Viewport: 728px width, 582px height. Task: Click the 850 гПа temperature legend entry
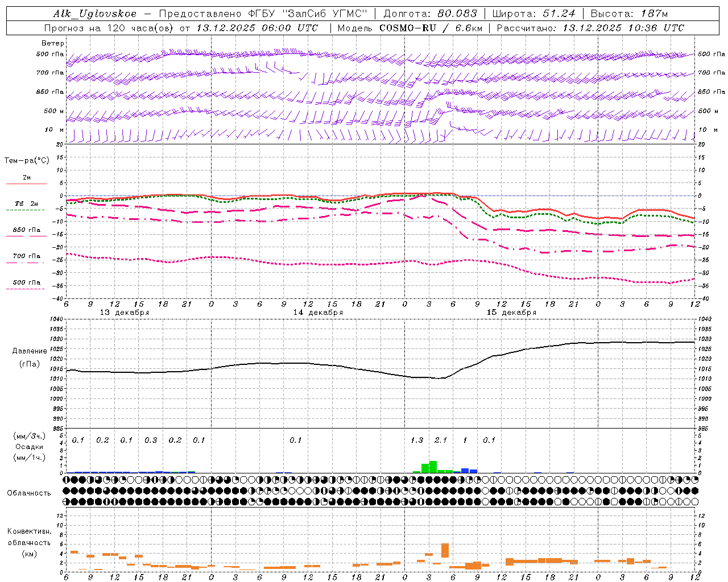26,230
